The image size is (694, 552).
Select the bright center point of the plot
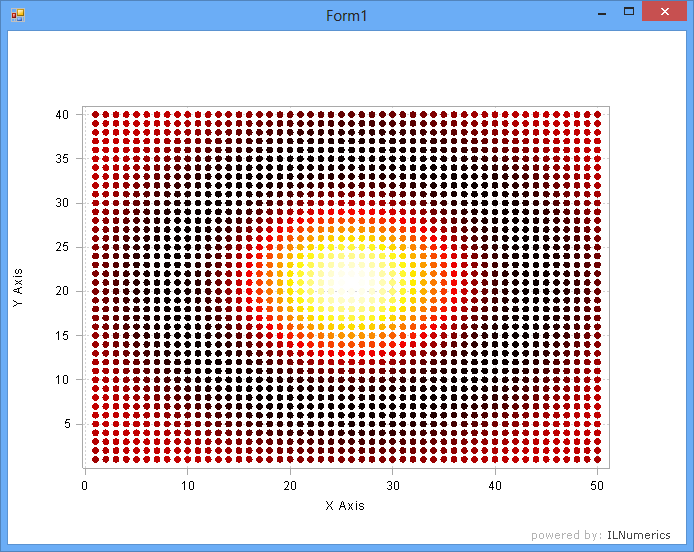(351, 282)
